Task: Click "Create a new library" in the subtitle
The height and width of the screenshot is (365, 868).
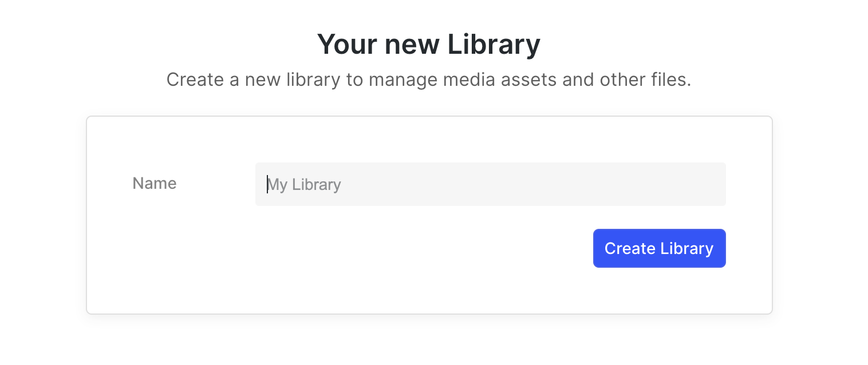Action: 253,80
